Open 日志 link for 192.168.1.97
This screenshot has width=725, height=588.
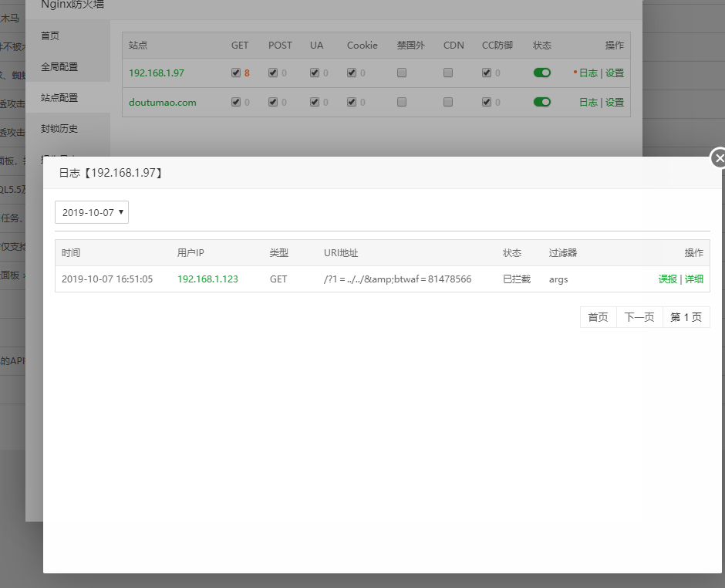pyautogui.click(x=588, y=73)
